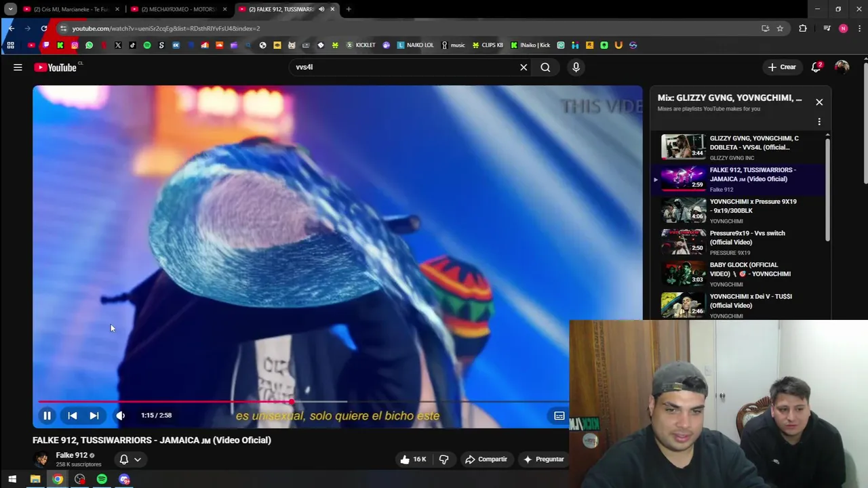Open the Preguntar ask button
This screenshot has height=488, width=868.
pyautogui.click(x=544, y=459)
